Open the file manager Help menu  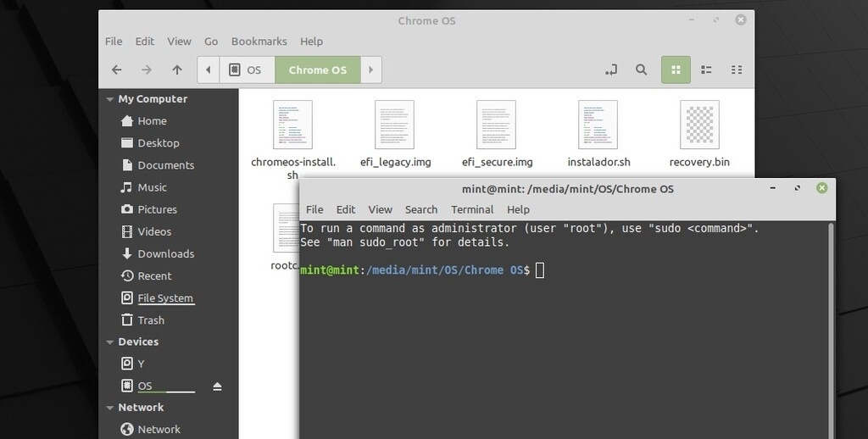312,42
